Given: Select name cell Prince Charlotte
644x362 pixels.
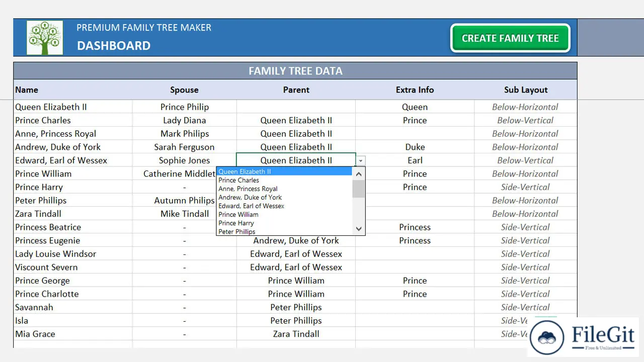Looking at the screenshot, I should [x=73, y=294].
